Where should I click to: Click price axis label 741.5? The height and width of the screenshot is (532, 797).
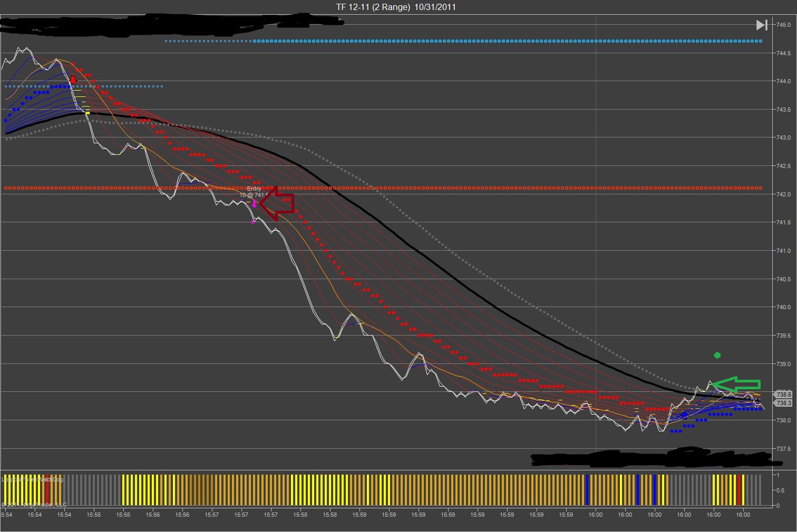[x=783, y=223]
